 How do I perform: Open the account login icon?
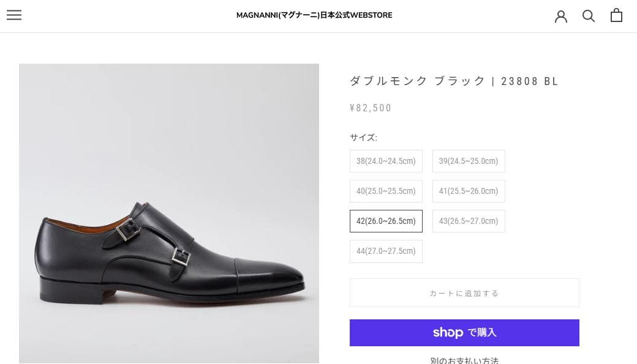point(561,16)
